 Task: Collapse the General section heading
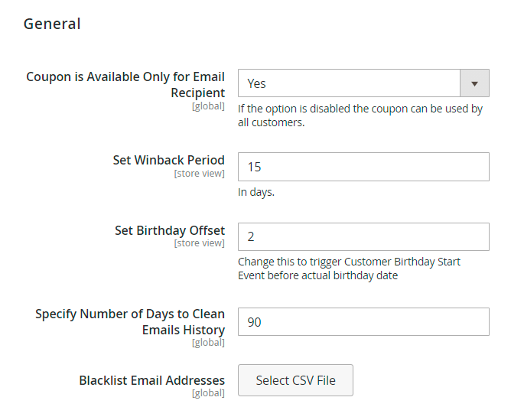[x=52, y=24]
